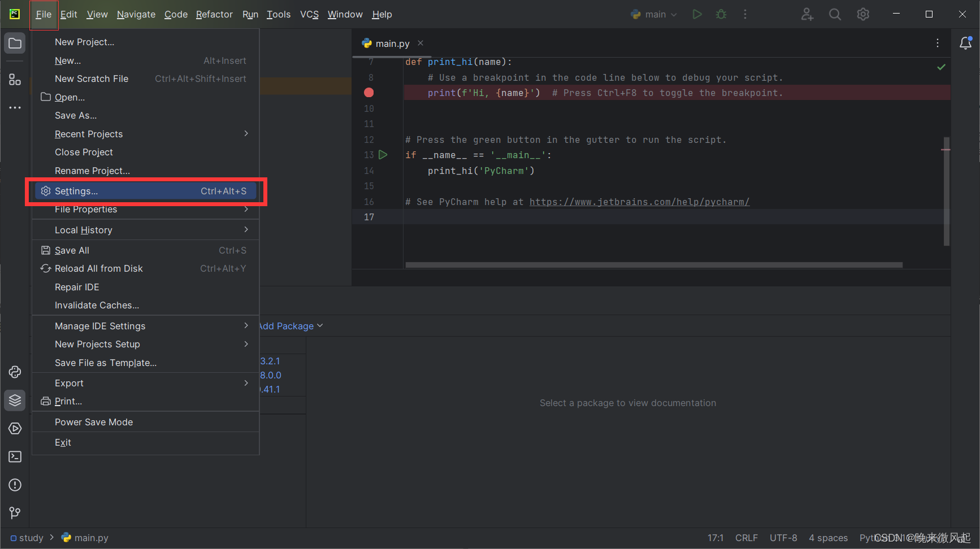Viewport: 980px width, 549px height.
Task: Close the main.py editor tab
Action: [x=420, y=43]
